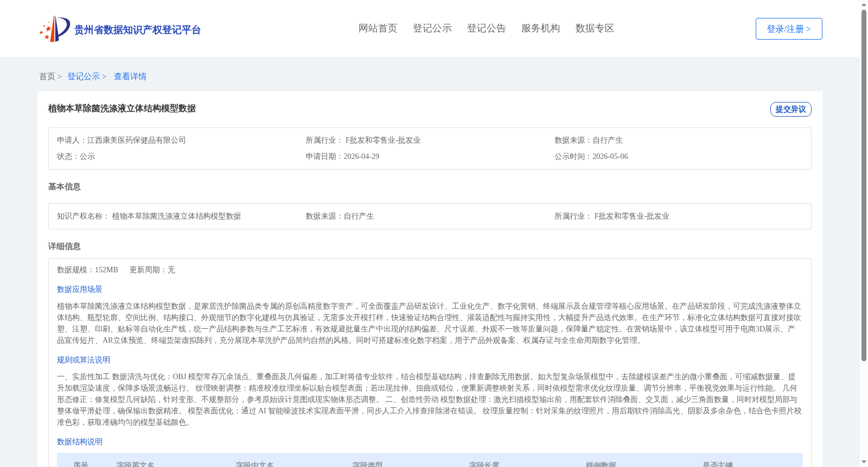Click 申请人：江西康美医药保健品有限公司 text
The width and height of the screenshot is (868, 467).
tap(122, 140)
